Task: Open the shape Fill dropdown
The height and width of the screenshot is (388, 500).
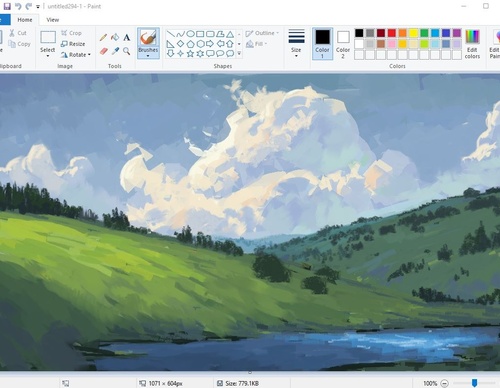Action: [257, 44]
